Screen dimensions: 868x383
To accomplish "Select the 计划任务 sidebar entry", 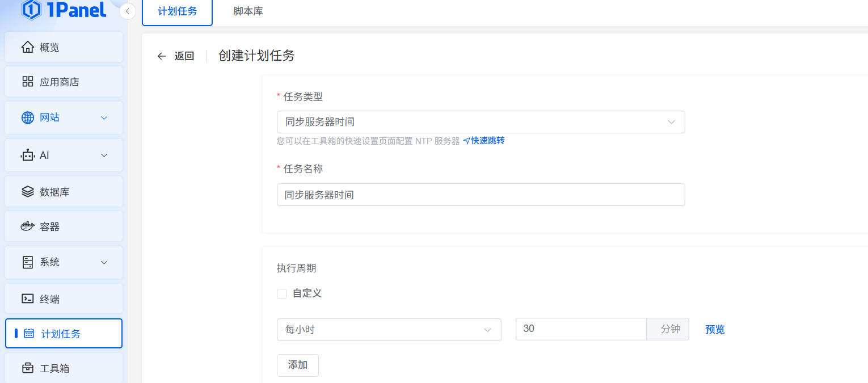I will click(x=64, y=334).
